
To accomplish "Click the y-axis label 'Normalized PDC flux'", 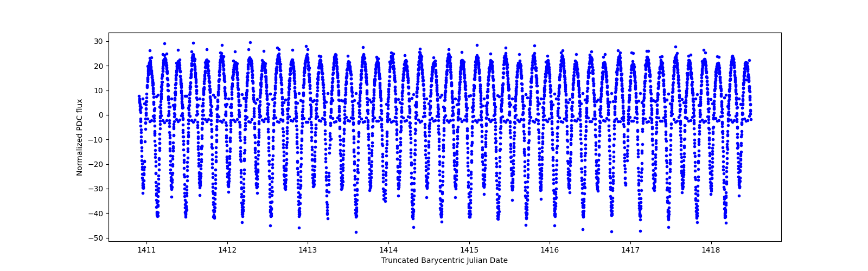I will point(80,137).
